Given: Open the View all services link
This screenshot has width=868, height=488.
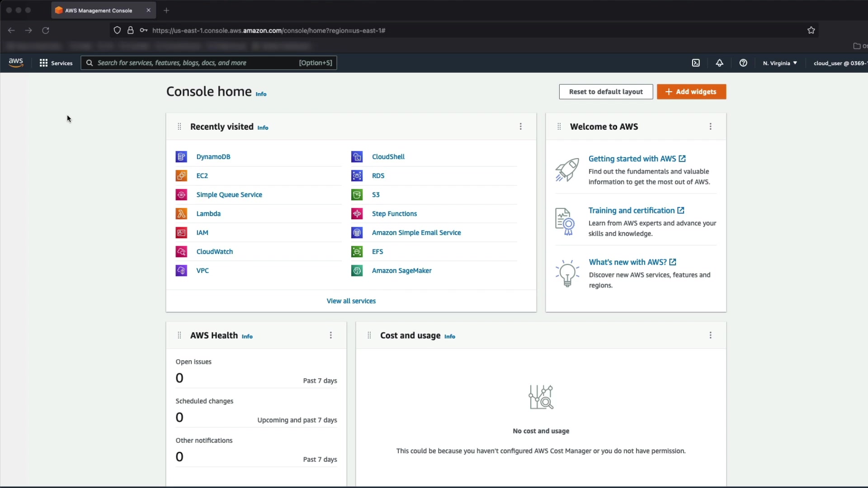Looking at the screenshot, I should pos(351,301).
